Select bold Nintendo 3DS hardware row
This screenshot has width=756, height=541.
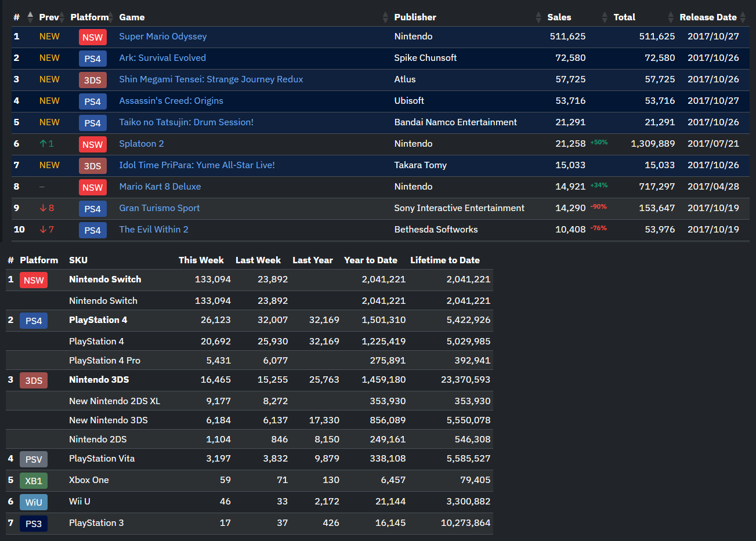pos(249,380)
